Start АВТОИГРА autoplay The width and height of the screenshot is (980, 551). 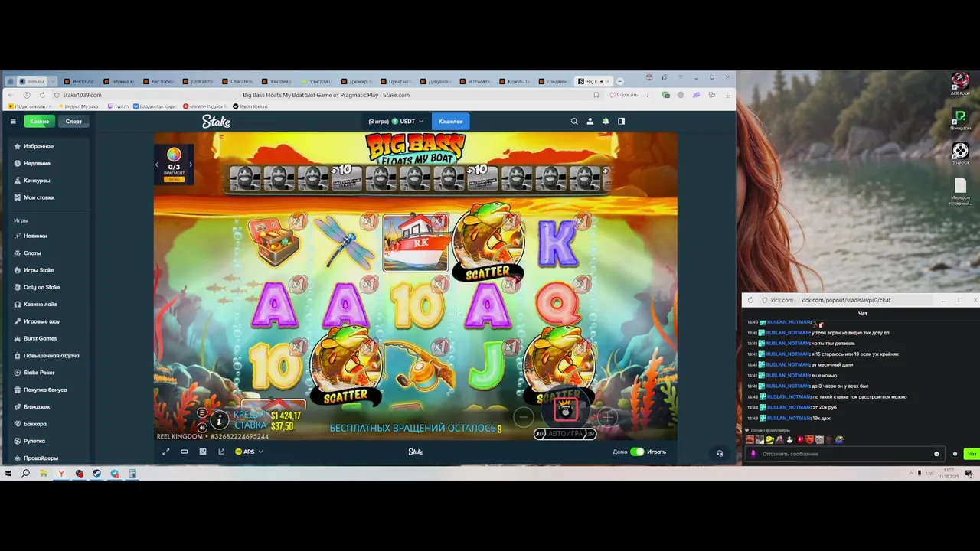tap(565, 434)
